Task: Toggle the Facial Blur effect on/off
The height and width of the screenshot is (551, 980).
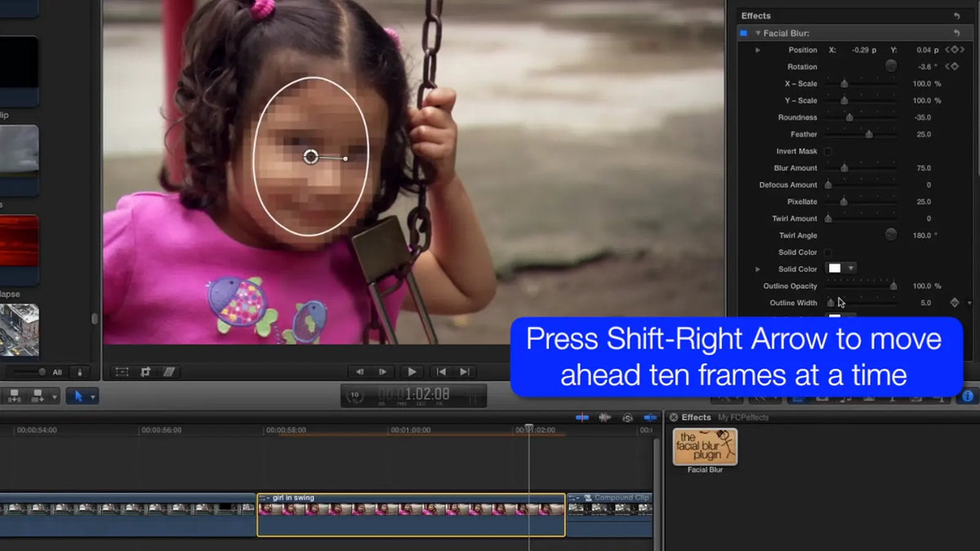Action: pyautogui.click(x=743, y=33)
